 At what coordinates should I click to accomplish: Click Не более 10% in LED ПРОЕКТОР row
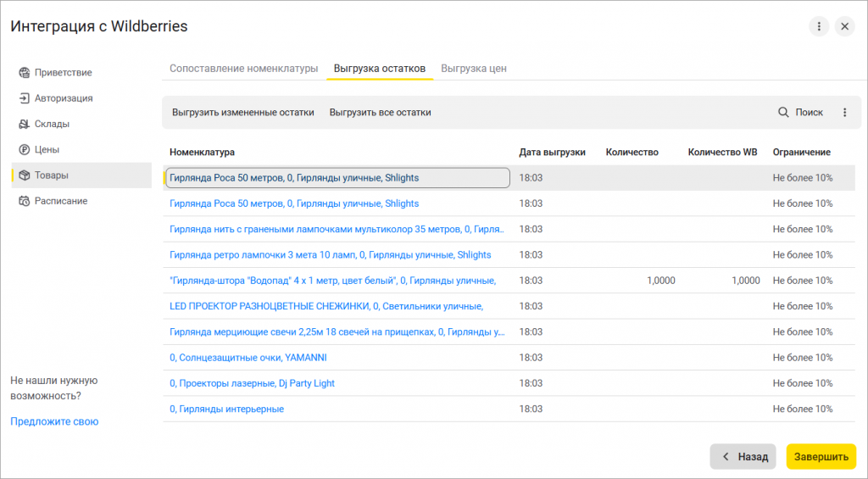tap(803, 306)
